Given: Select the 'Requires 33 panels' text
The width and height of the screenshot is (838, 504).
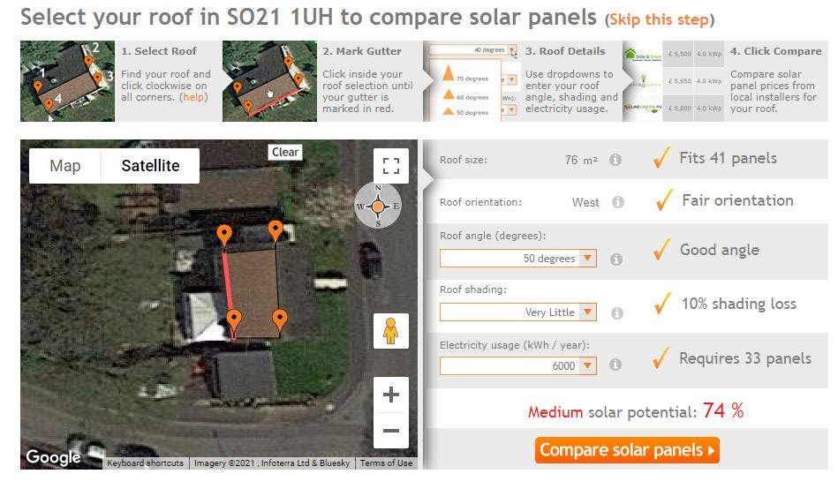Looking at the screenshot, I should [745, 358].
